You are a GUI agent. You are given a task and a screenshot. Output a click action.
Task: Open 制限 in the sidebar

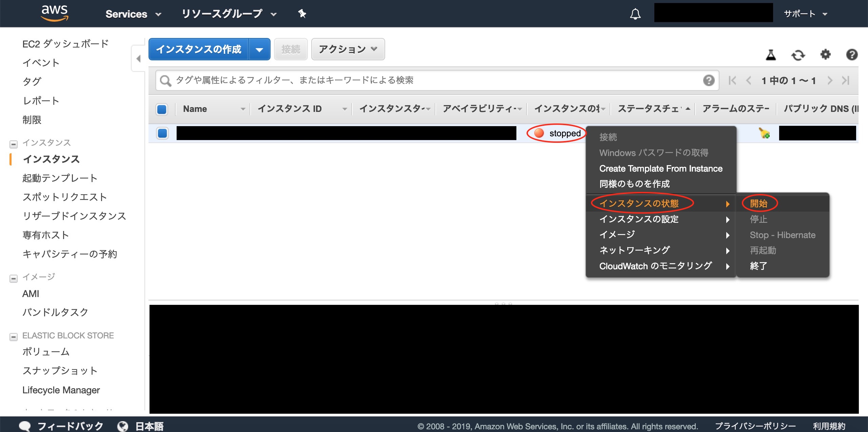(32, 120)
